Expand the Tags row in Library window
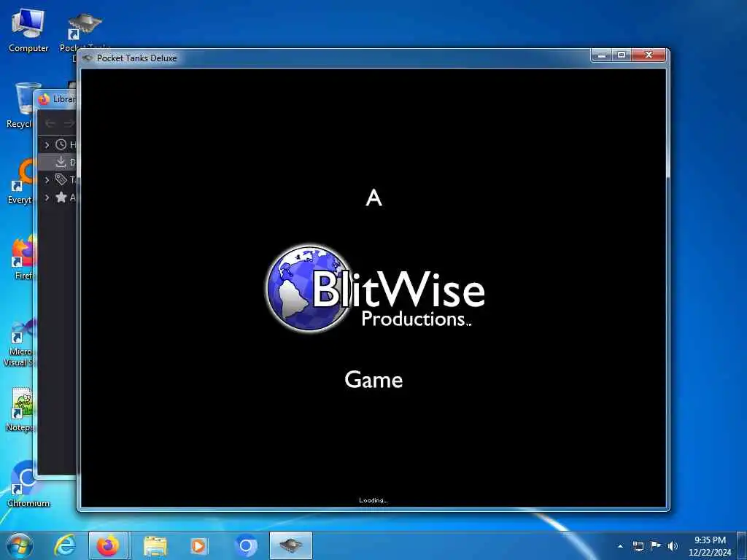This screenshot has height=560, width=747. 47,180
